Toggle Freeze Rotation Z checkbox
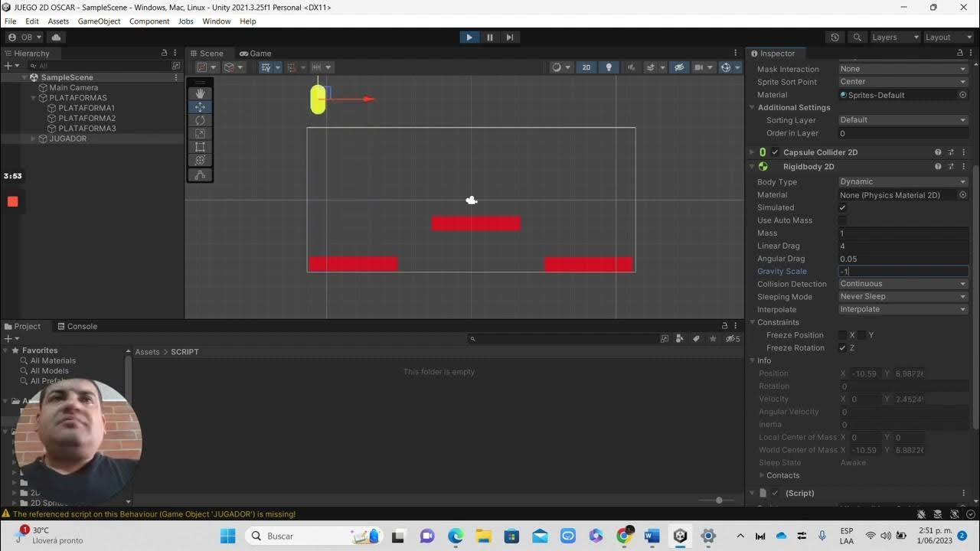The width and height of the screenshot is (980, 551). click(x=843, y=347)
